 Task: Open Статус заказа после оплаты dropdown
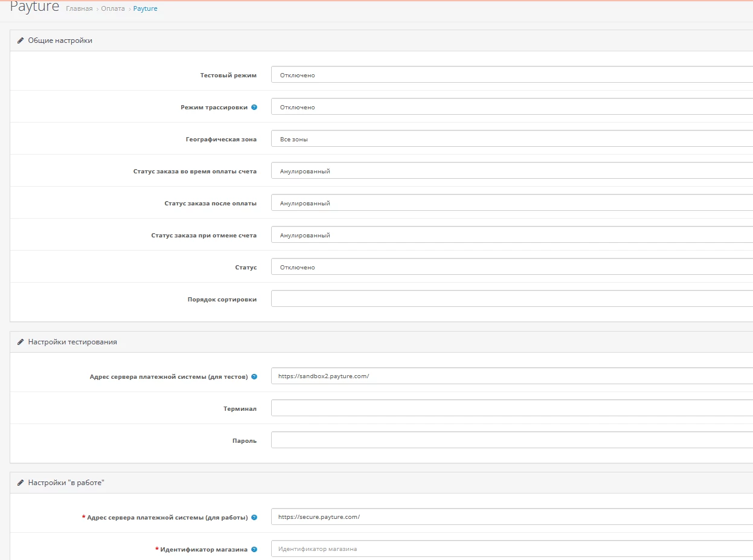pyautogui.click(x=512, y=203)
